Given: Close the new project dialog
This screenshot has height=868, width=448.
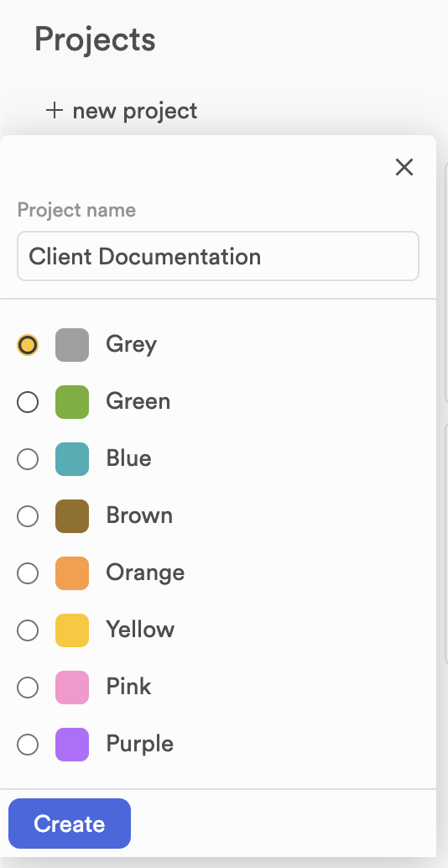Looking at the screenshot, I should point(404,166).
